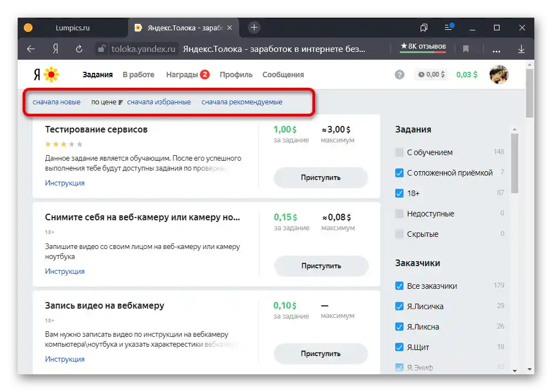Open tab collections icon in title bar
The width and height of the screenshot is (552, 392).
pos(424,28)
